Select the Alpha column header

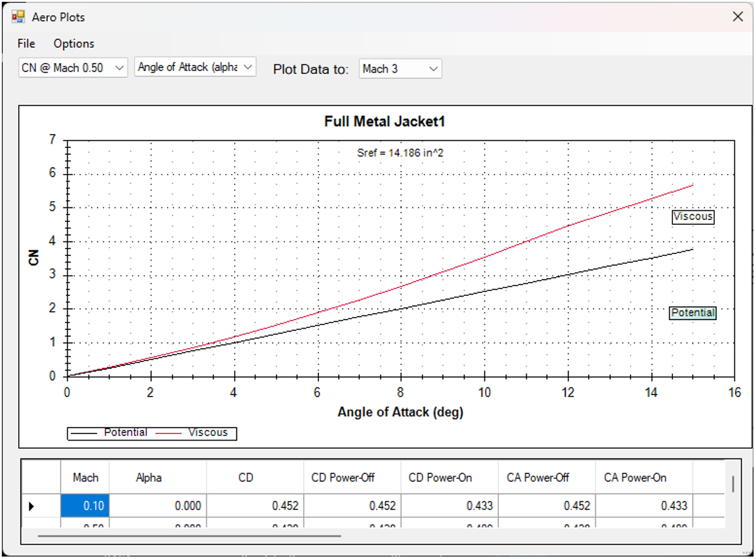pyautogui.click(x=149, y=478)
